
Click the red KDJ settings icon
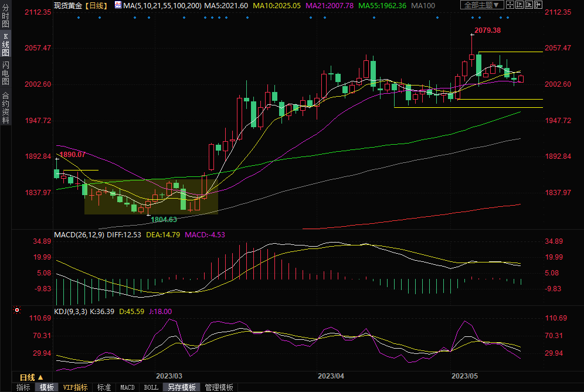(18, 311)
